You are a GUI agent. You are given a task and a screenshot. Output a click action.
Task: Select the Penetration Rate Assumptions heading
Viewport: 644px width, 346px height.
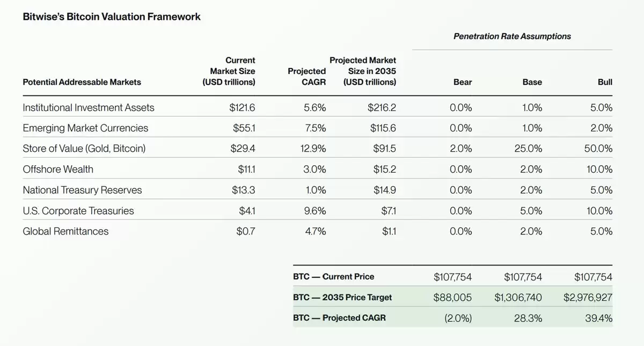[x=512, y=36]
